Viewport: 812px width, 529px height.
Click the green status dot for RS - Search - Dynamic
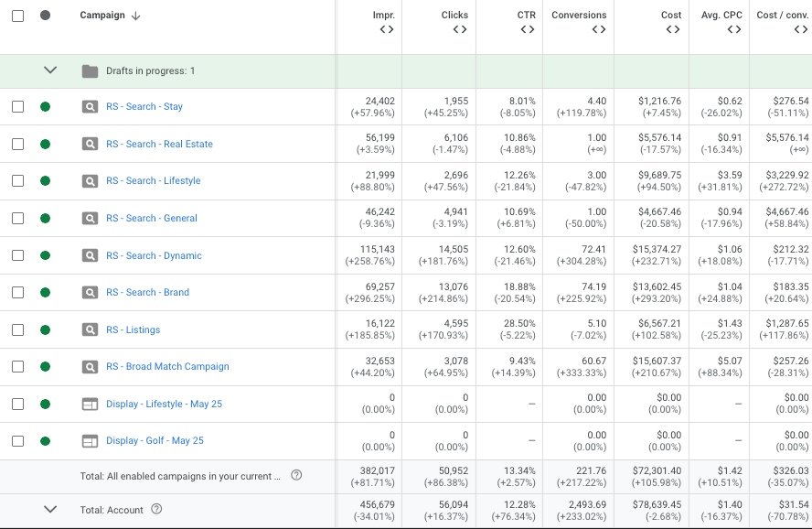[45, 255]
